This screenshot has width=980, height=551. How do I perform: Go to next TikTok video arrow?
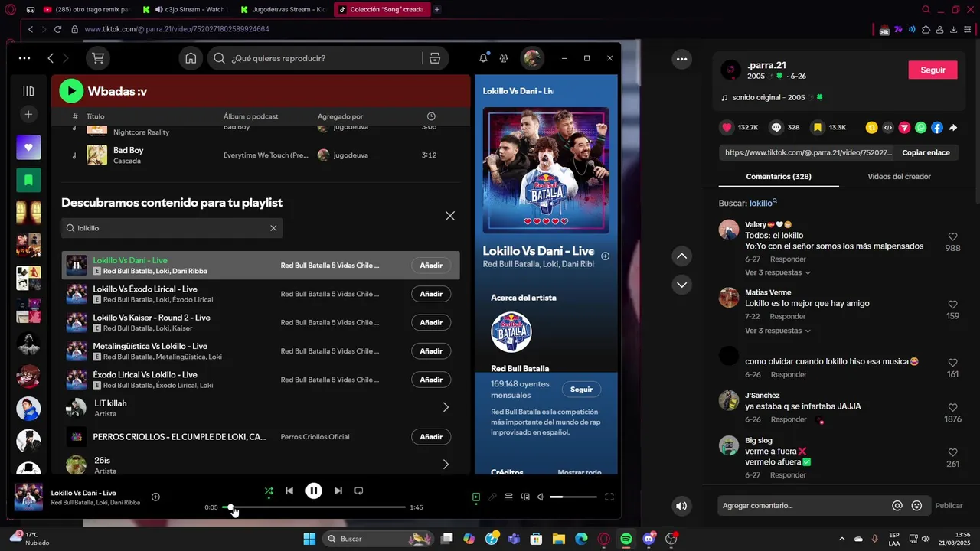pyautogui.click(x=681, y=285)
